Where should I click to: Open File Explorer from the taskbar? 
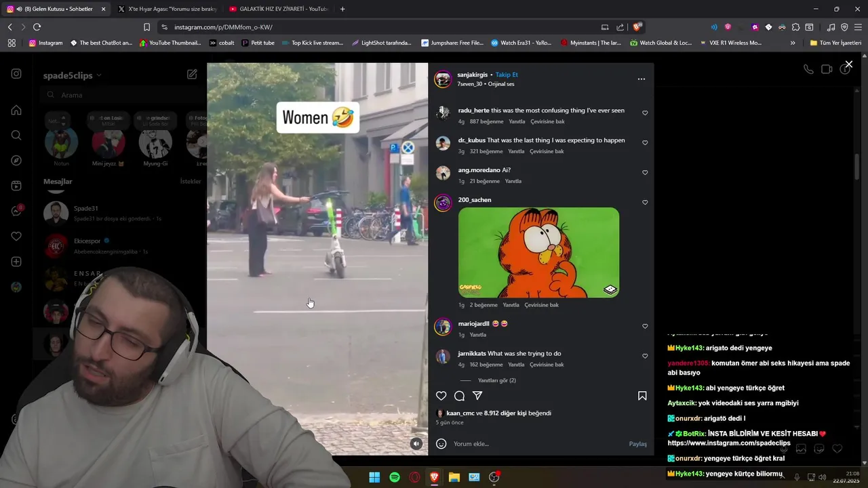click(454, 477)
